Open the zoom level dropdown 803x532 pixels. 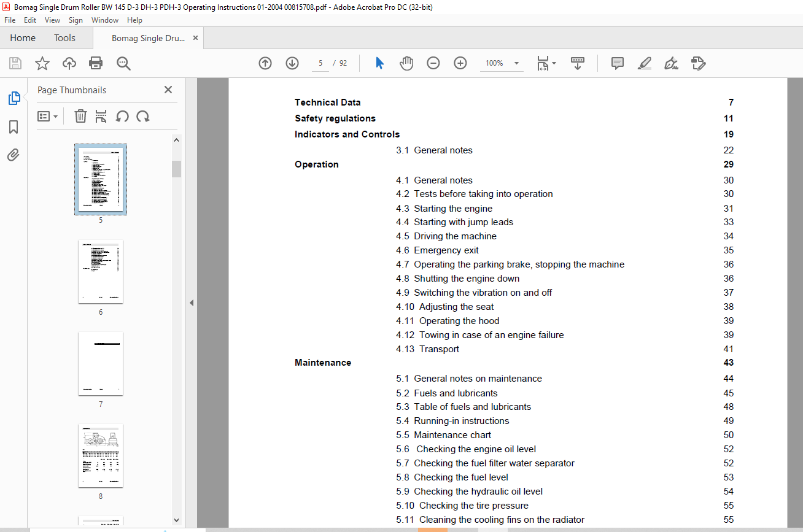coord(516,63)
